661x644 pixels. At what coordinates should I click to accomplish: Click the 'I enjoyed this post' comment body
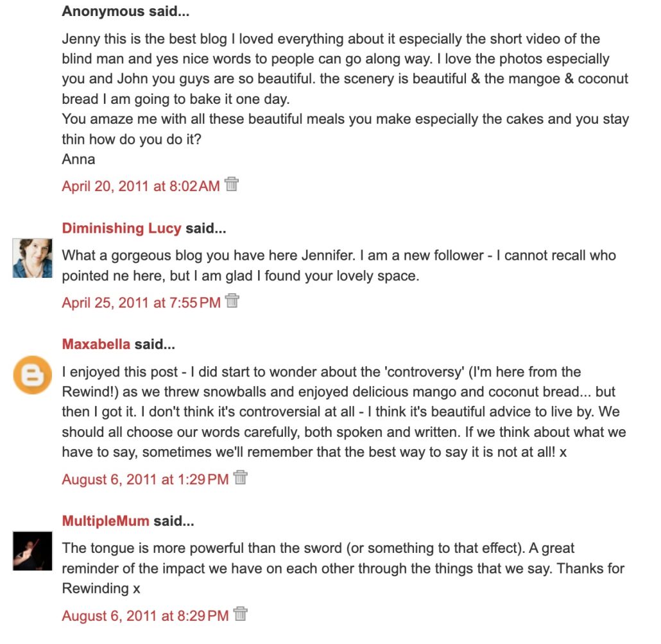[x=343, y=411]
